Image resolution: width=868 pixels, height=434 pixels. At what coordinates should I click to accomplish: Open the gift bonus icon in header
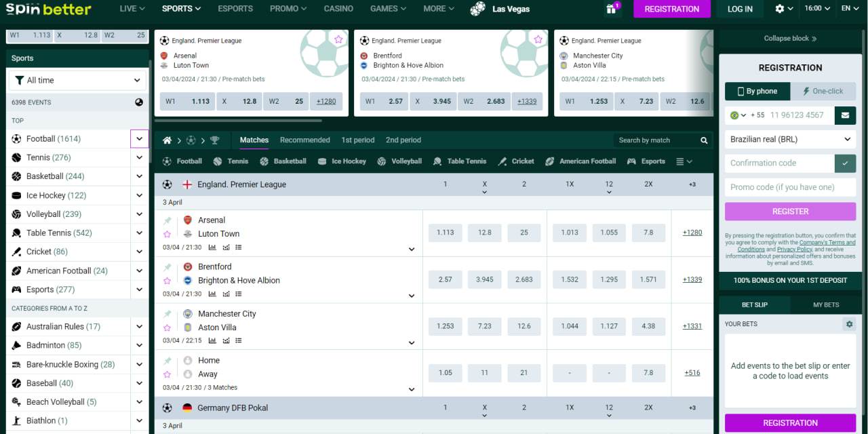click(612, 9)
